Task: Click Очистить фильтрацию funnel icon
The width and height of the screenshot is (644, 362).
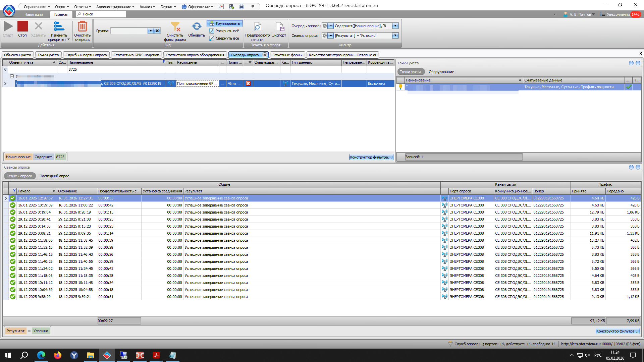Action: coord(175,27)
